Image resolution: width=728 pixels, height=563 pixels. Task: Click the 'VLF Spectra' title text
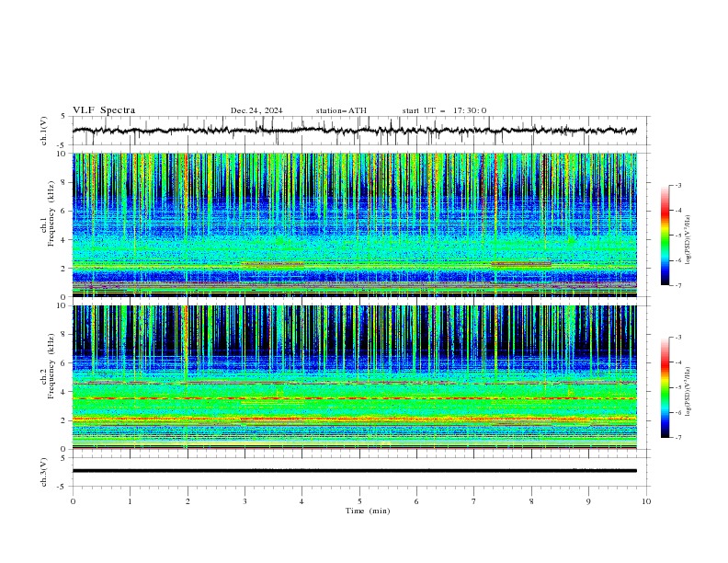click(x=104, y=110)
